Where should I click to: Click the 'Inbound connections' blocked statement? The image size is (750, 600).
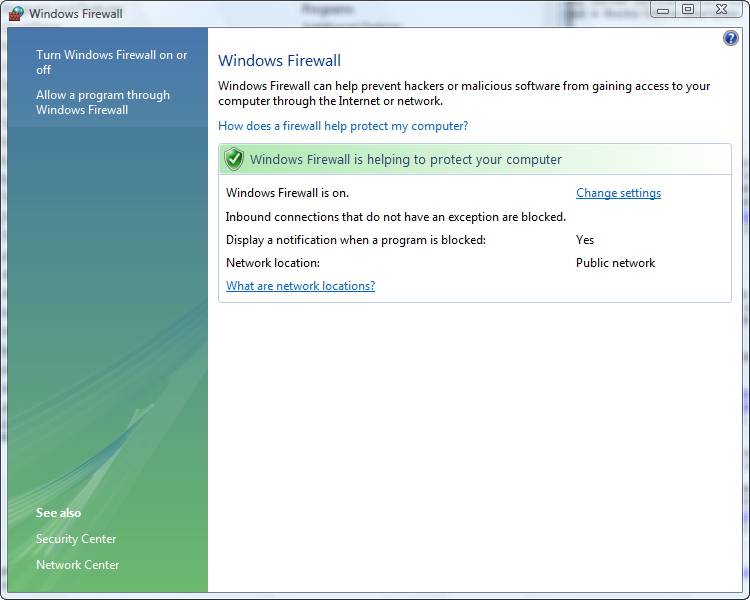[396, 217]
